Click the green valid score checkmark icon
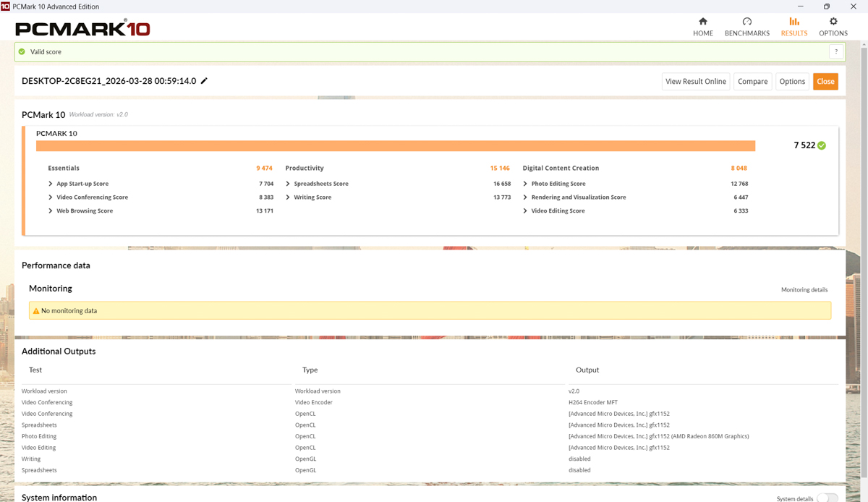868x502 pixels. pyautogui.click(x=22, y=52)
